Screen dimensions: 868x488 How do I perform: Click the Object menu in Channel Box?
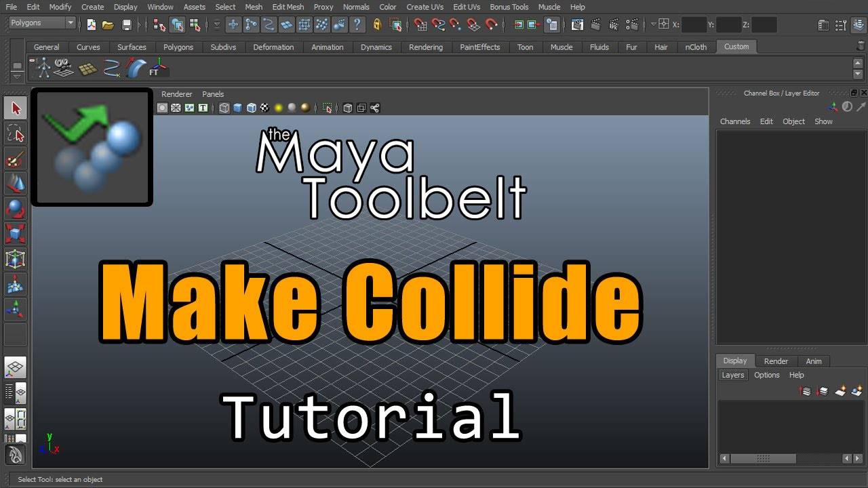pos(793,121)
